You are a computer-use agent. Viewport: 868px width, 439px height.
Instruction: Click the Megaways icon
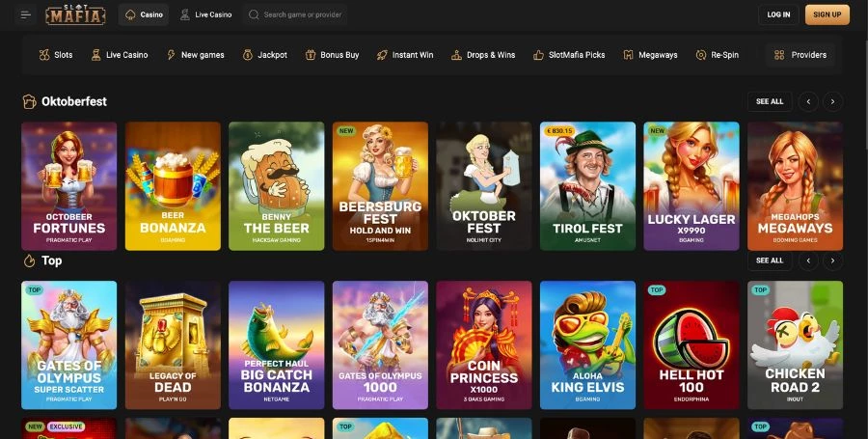click(628, 55)
